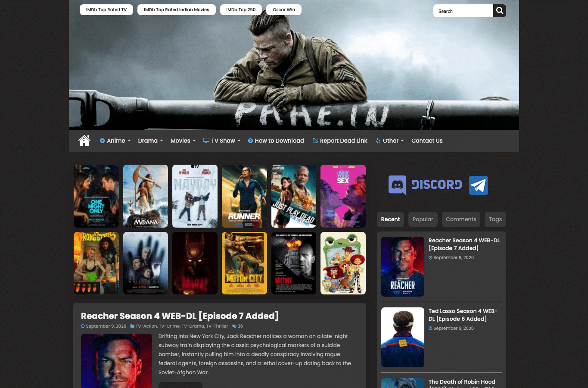Open the Mutiny poster
Viewport: 588px width, 388px height.
tap(294, 263)
